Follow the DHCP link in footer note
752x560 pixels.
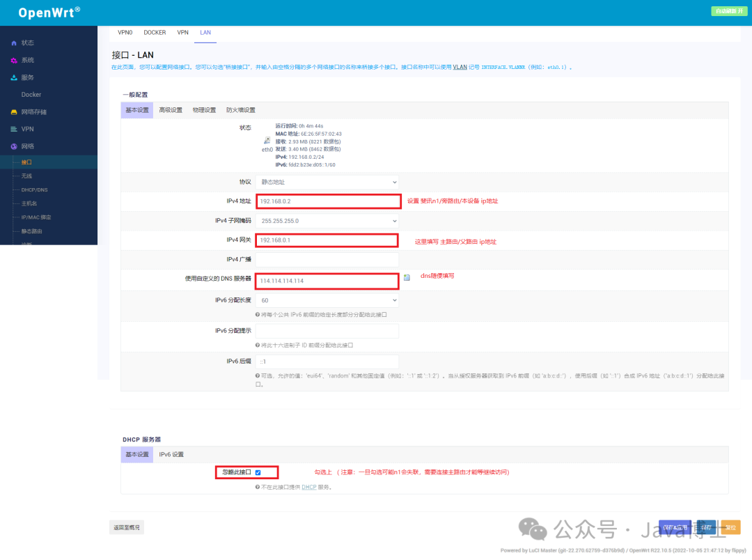[x=308, y=487]
